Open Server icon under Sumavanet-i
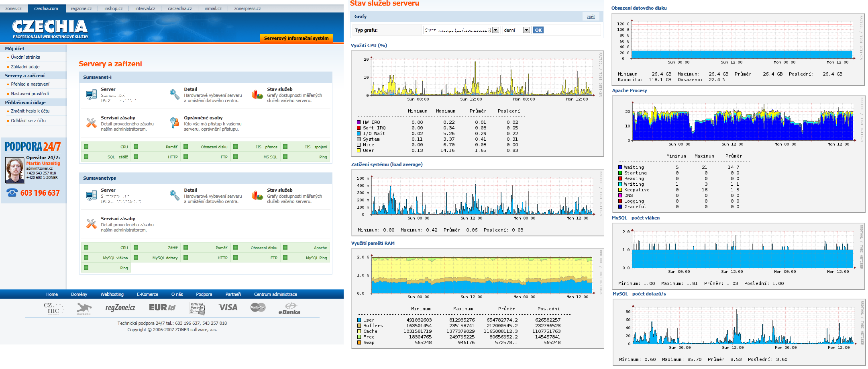Image resolution: width=868 pixels, height=369 pixels. tap(92, 94)
